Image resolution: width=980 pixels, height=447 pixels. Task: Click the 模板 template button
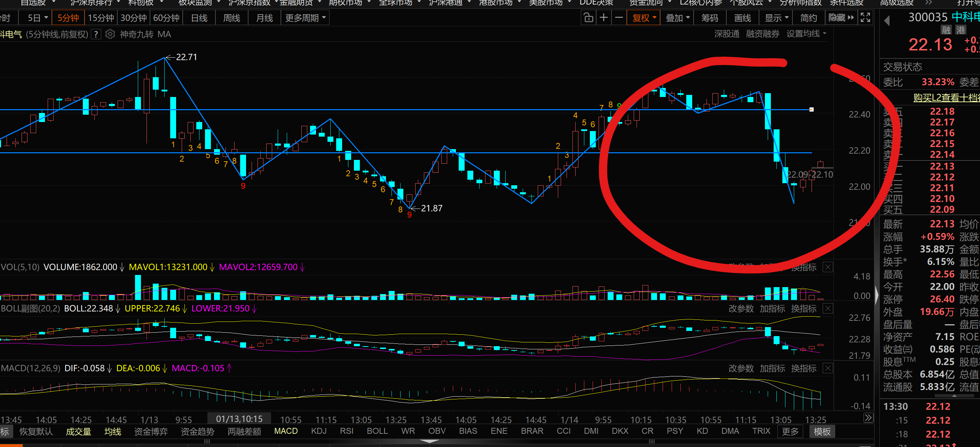[x=822, y=431]
